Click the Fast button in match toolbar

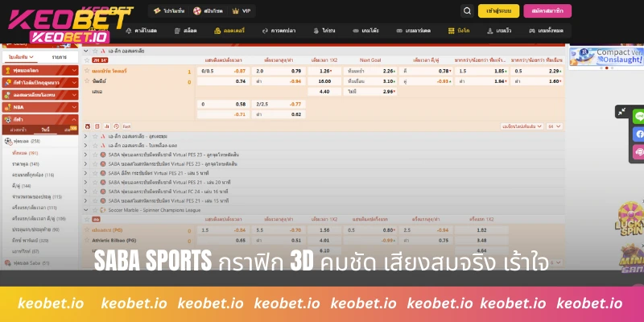(x=126, y=126)
